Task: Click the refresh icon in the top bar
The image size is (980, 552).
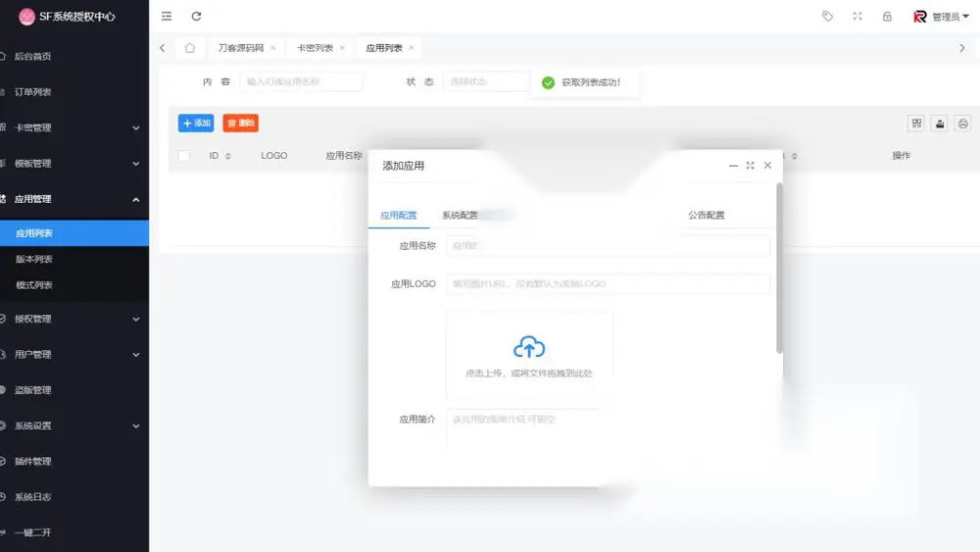Action: click(196, 17)
